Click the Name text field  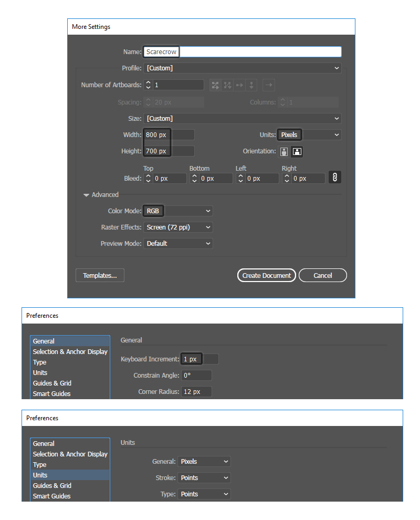tap(242, 52)
